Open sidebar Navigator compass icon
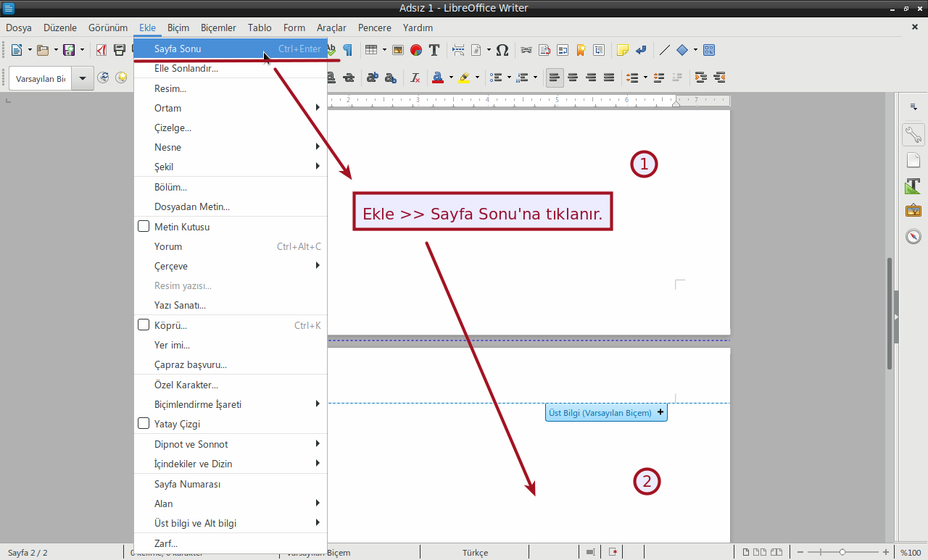Screen dimensions: 928x560 913,236
